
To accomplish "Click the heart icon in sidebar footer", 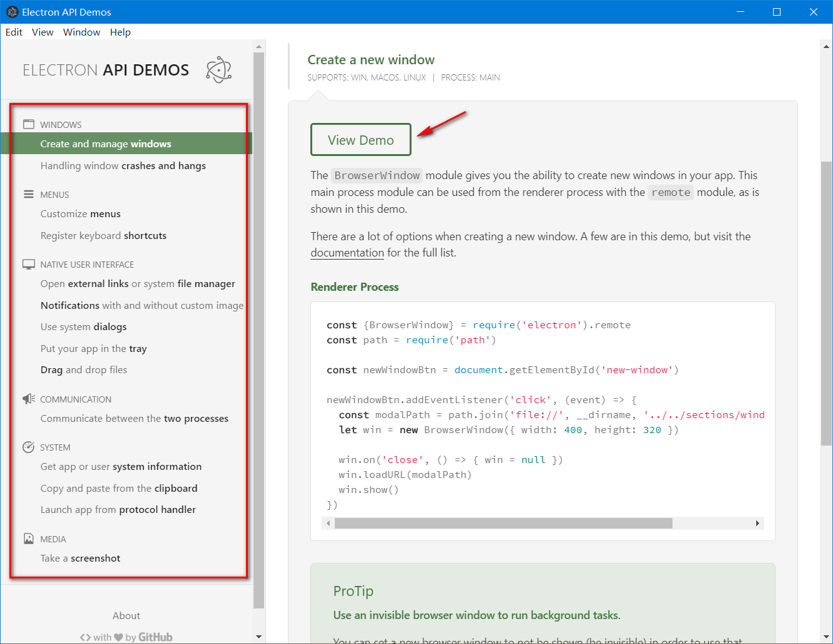I will point(118,637).
